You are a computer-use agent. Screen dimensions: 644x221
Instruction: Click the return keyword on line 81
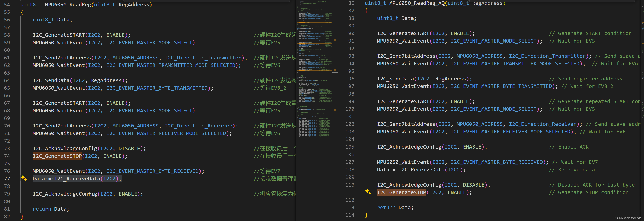tap(42, 209)
